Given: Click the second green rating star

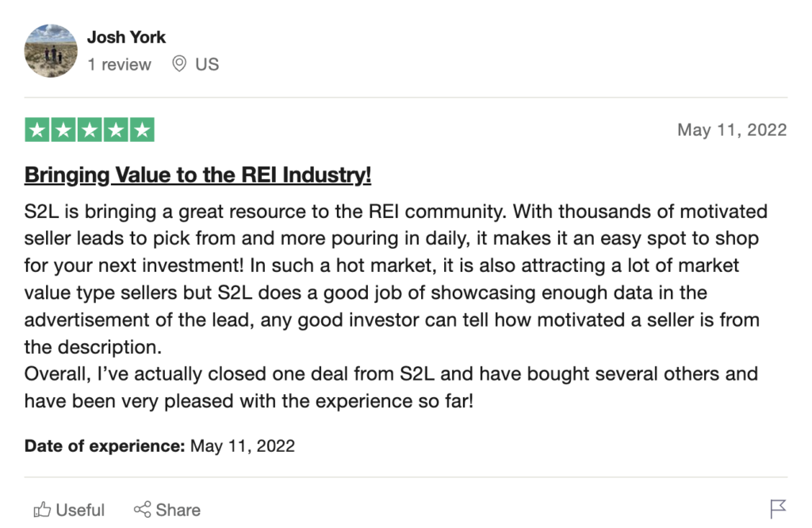Looking at the screenshot, I should (x=63, y=130).
